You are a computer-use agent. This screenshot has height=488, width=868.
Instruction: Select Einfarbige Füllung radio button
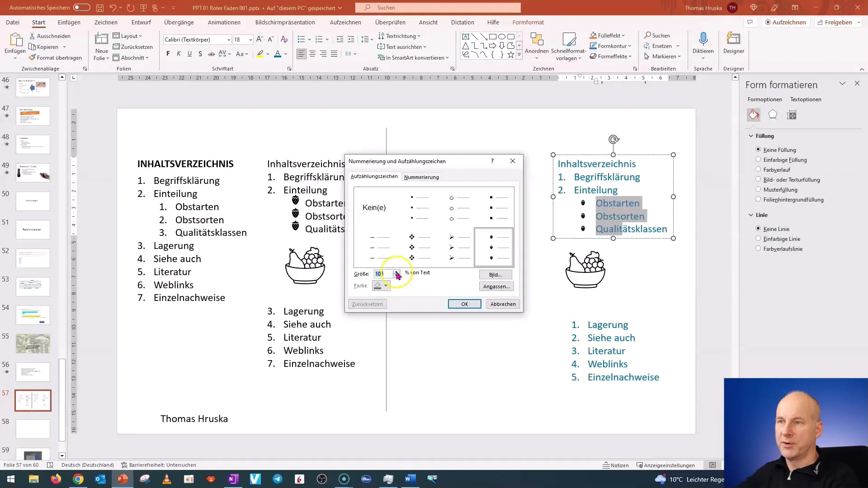(758, 159)
